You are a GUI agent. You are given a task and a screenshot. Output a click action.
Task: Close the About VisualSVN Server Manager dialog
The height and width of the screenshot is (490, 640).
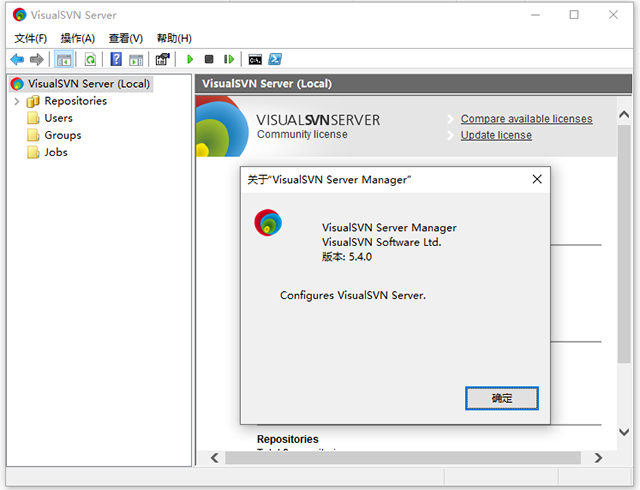[x=537, y=179]
